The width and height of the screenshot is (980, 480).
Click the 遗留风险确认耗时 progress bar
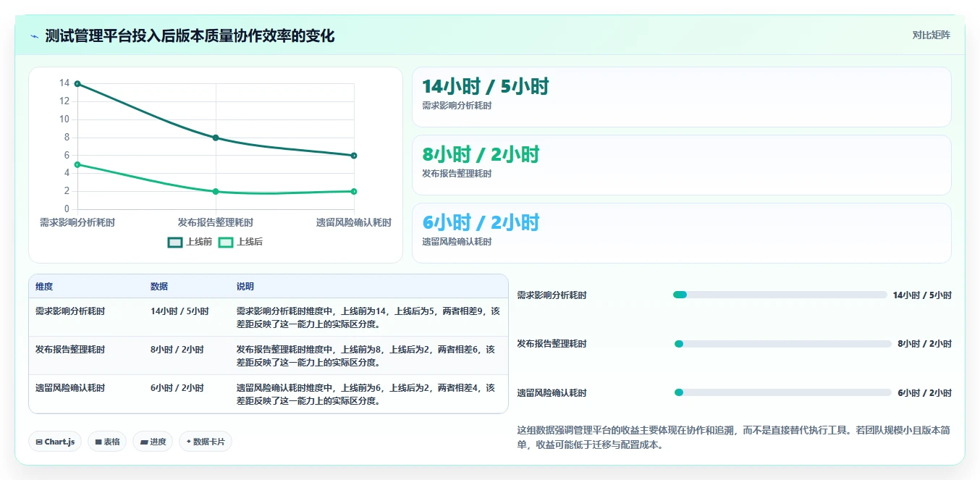782,392
